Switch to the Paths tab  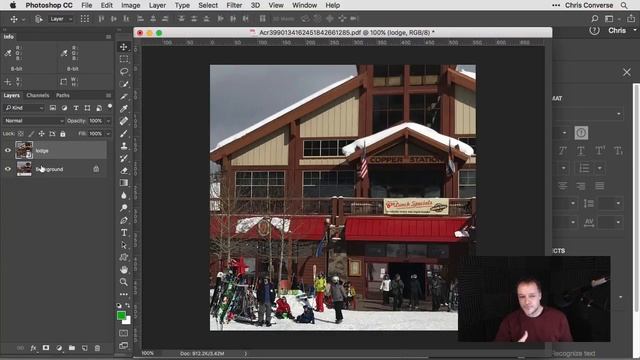(63, 96)
